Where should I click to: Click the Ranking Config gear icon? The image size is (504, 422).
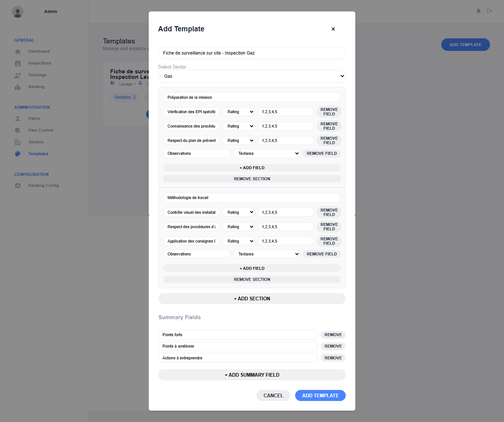click(18, 186)
